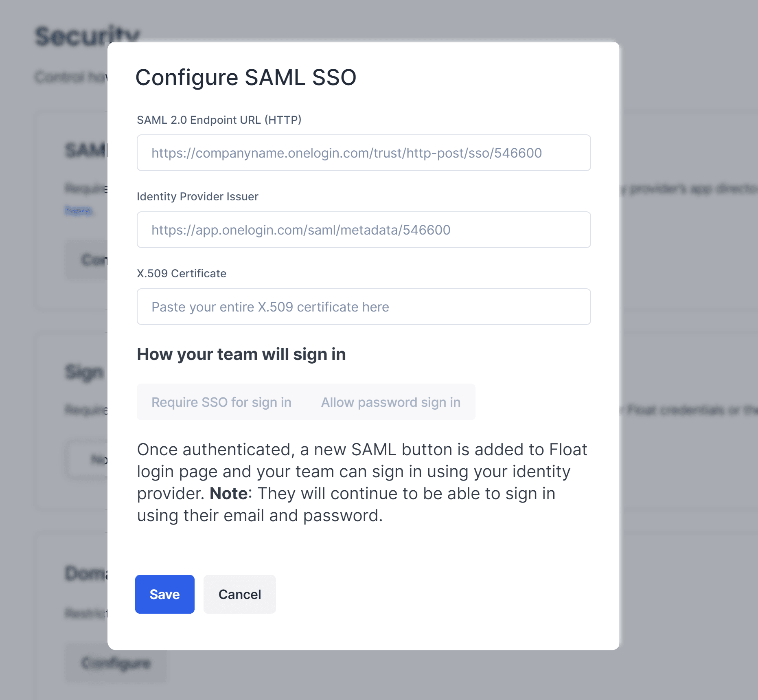Click the Configure SAML SSO dialog title
The image size is (758, 700).
tap(245, 77)
